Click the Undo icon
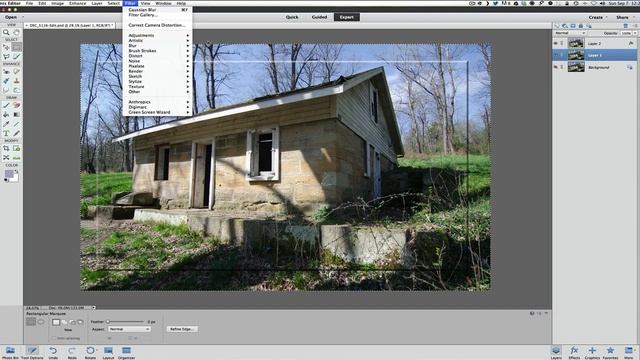Image resolution: width=640 pixels, height=360 pixels. (x=53, y=352)
